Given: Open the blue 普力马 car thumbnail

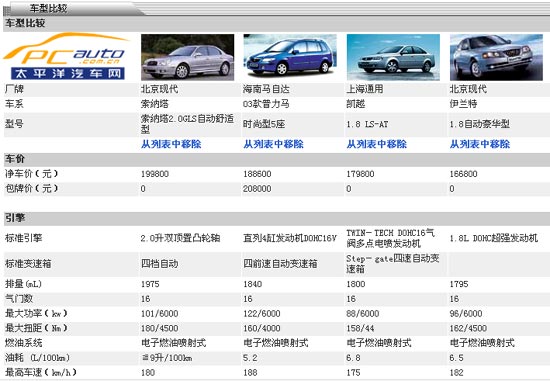Looking at the screenshot, I should point(290,57).
